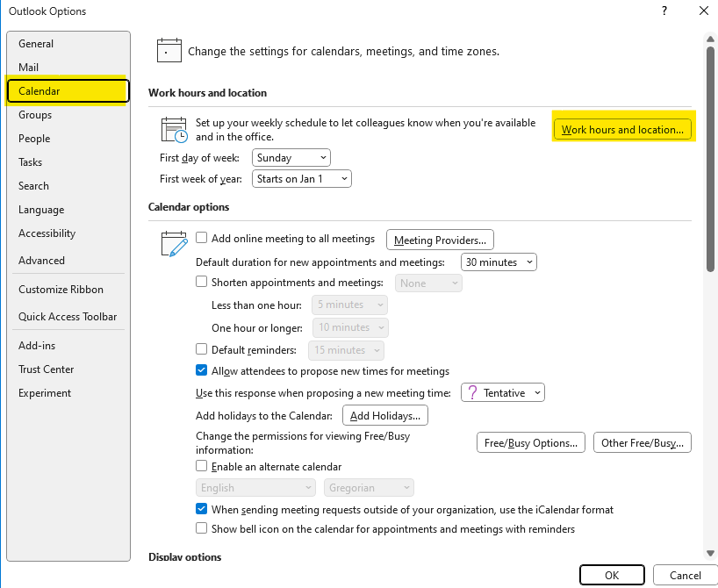Click Cancel to discard changes

pyautogui.click(x=685, y=575)
